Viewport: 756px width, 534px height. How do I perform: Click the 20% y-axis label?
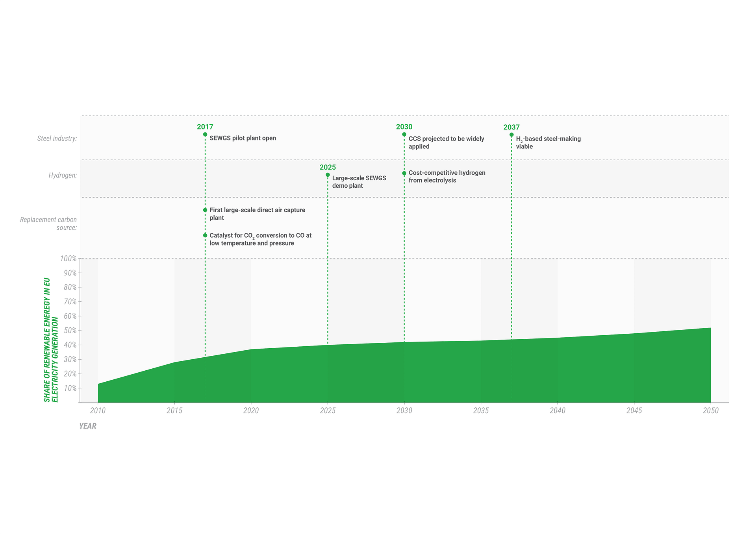pyautogui.click(x=70, y=374)
